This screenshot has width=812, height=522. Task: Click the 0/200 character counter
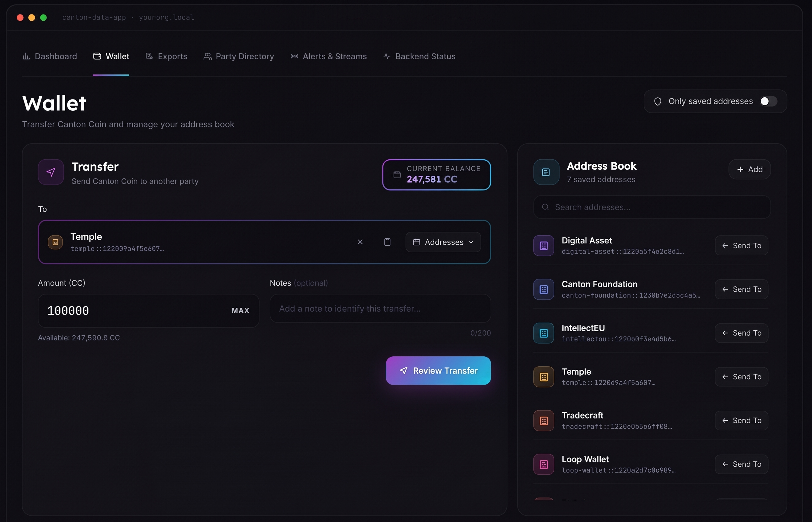[x=480, y=333]
